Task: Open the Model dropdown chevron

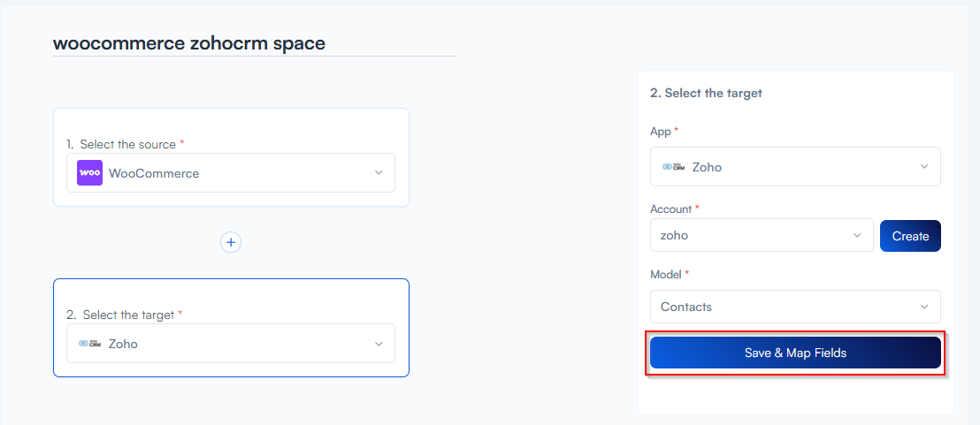Action: point(924,307)
